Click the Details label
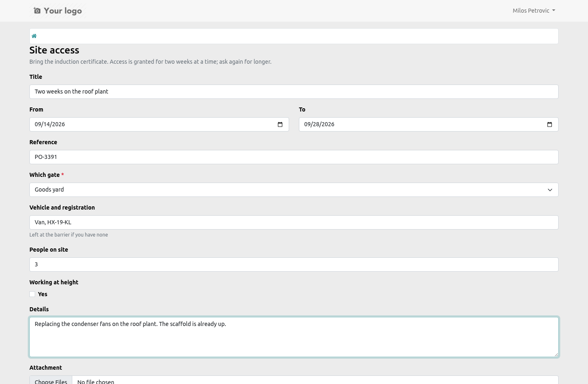 click(39, 309)
